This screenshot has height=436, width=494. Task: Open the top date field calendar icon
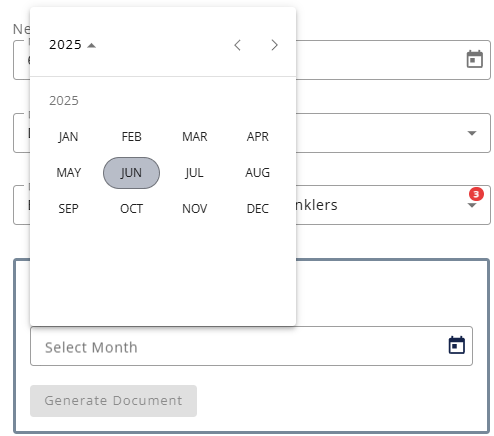474,59
